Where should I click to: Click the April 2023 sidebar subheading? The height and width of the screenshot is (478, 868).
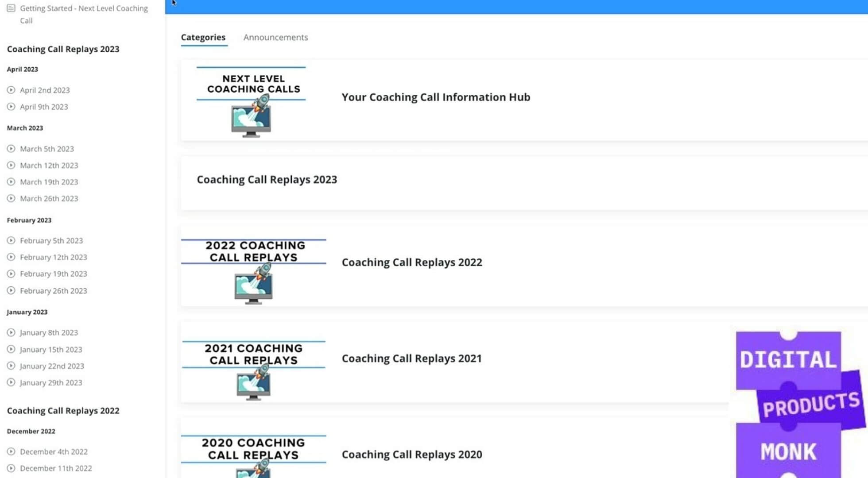pos(23,69)
